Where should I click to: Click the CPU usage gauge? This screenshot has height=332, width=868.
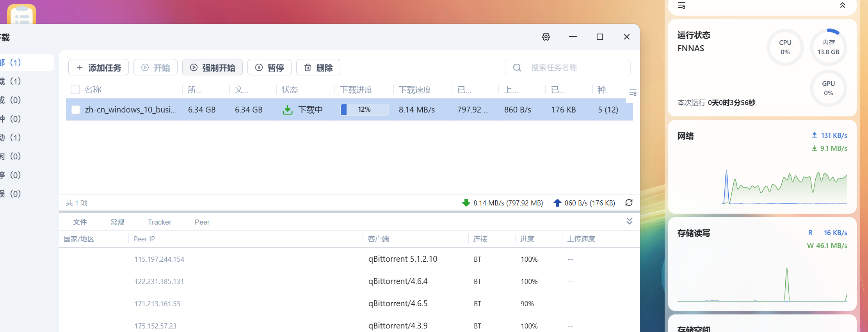coord(785,47)
